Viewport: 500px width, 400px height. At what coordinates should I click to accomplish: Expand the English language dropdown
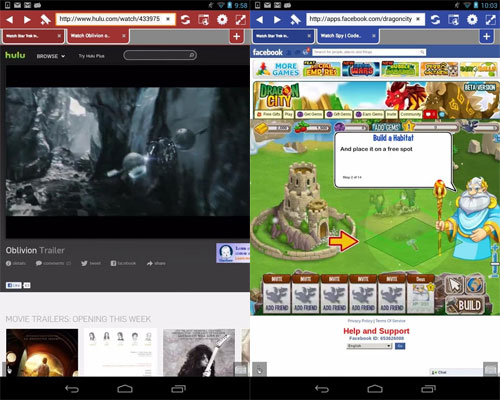coord(369,346)
